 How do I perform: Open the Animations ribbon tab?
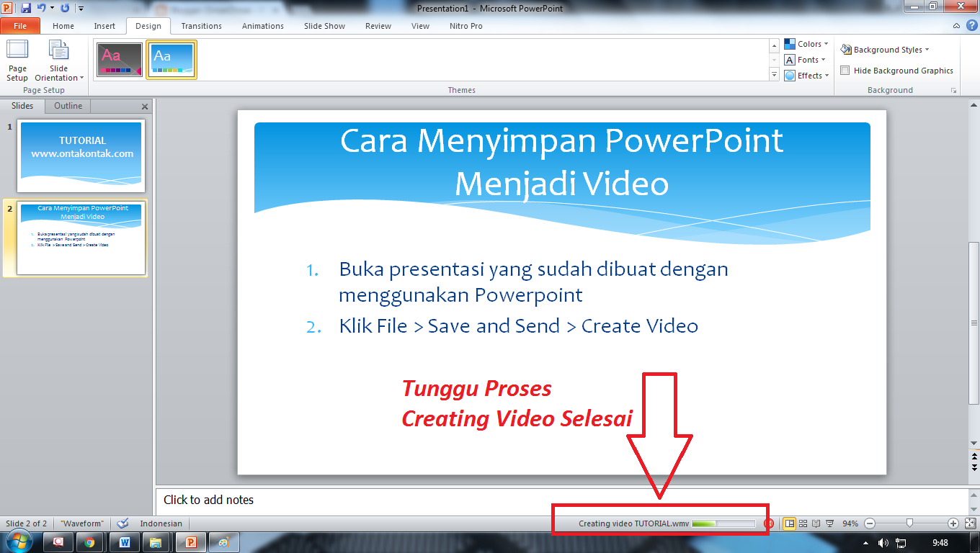pyautogui.click(x=263, y=26)
